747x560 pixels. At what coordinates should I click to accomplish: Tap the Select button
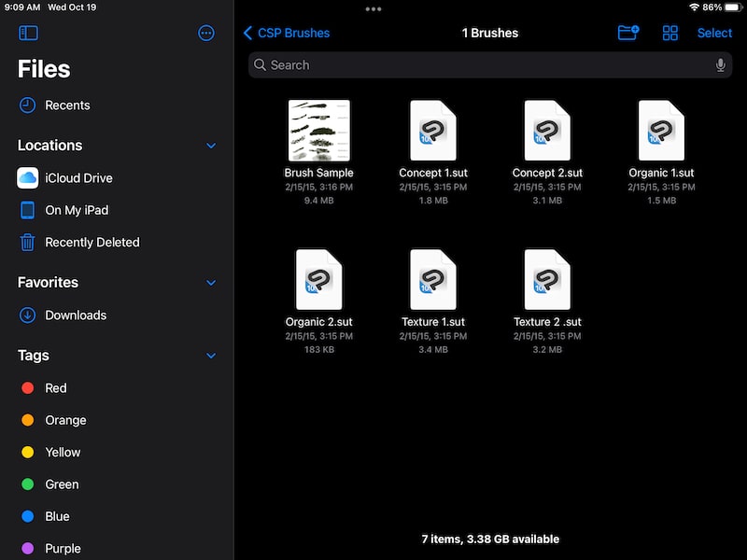714,33
